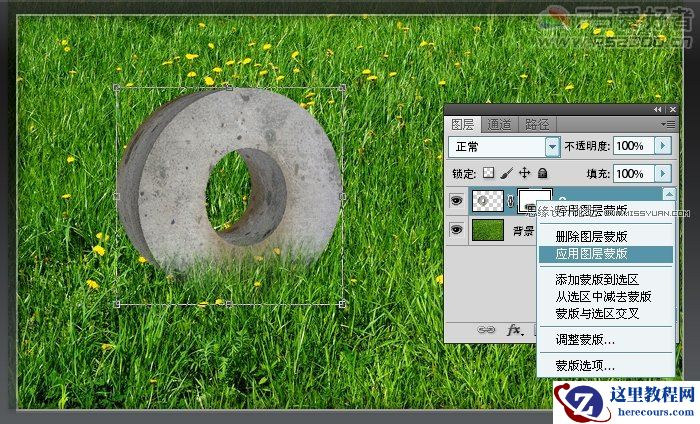Click the left-middle transform handle
The width and height of the screenshot is (700, 424).
click(117, 196)
